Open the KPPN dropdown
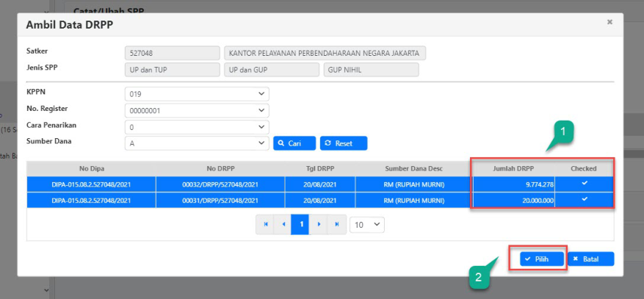Image resolution: width=644 pixels, height=299 pixels. coord(197,94)
